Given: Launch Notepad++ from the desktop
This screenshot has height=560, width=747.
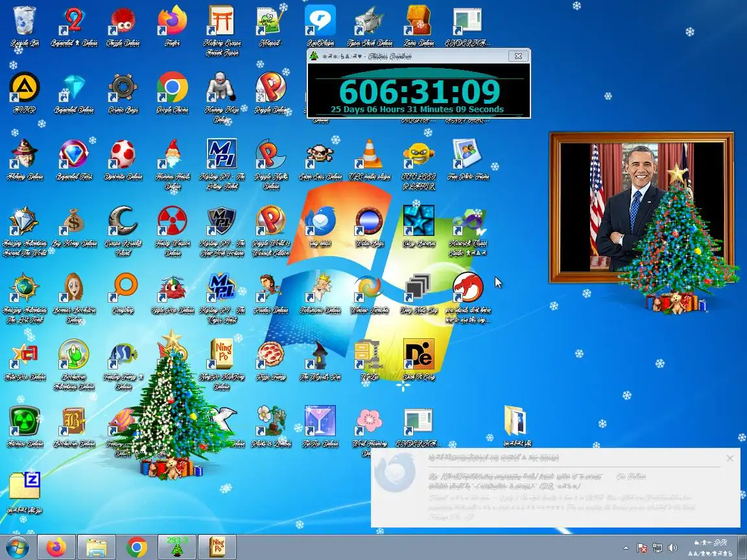Looking at the screenshot, I should [270, 21].
